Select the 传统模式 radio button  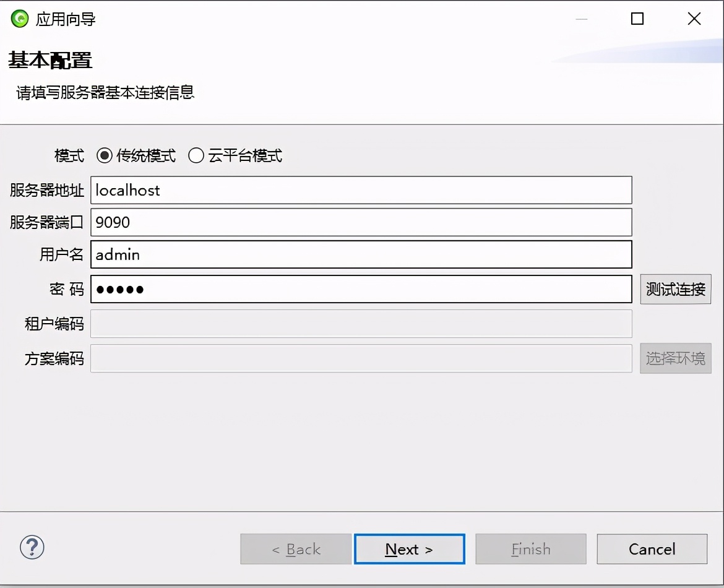[x=104, y=157]
